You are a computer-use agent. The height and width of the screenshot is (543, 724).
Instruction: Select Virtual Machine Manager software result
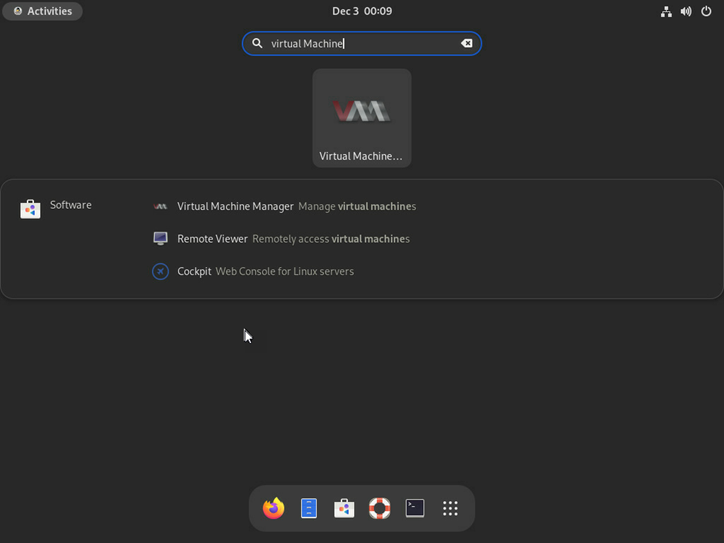[x=284, y=206]
